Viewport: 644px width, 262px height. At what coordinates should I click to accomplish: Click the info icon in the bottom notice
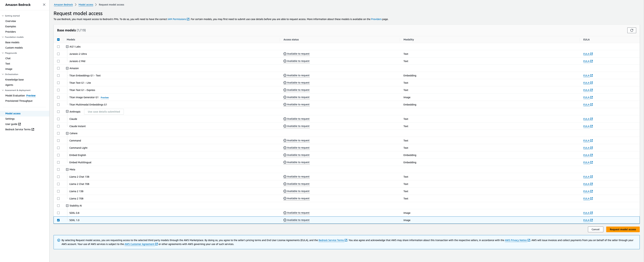(59, 240)
